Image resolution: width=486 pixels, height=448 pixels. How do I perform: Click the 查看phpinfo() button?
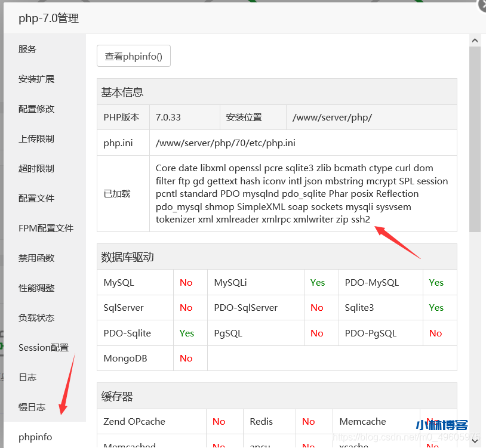[x=134, y=56]
